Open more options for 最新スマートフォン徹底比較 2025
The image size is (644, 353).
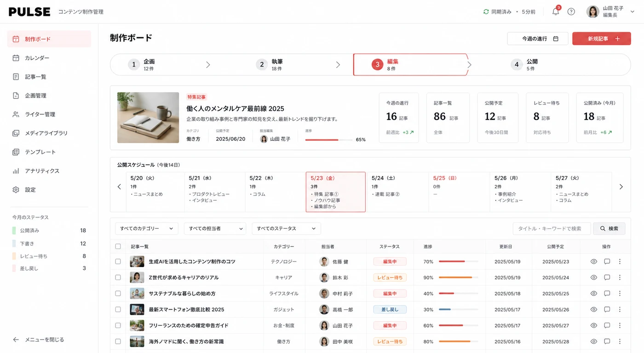click(620, 309)
